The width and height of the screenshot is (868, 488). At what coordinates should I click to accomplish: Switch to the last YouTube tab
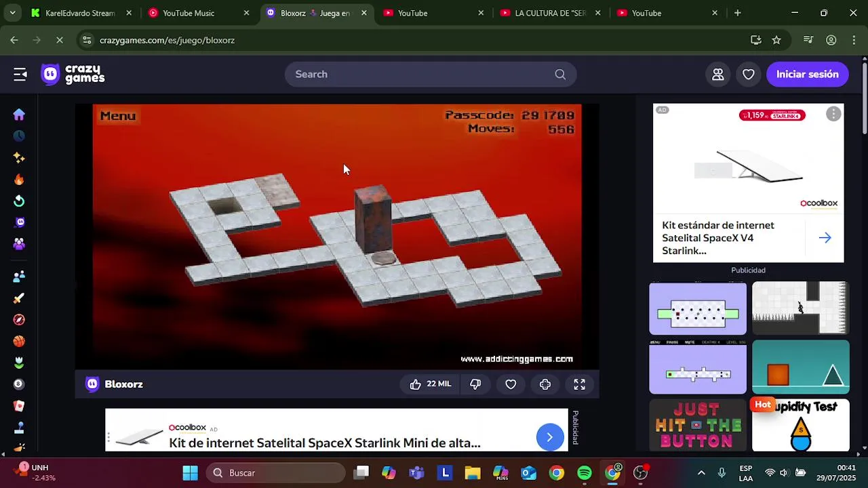pyautogui.click(x=668, y=13)
